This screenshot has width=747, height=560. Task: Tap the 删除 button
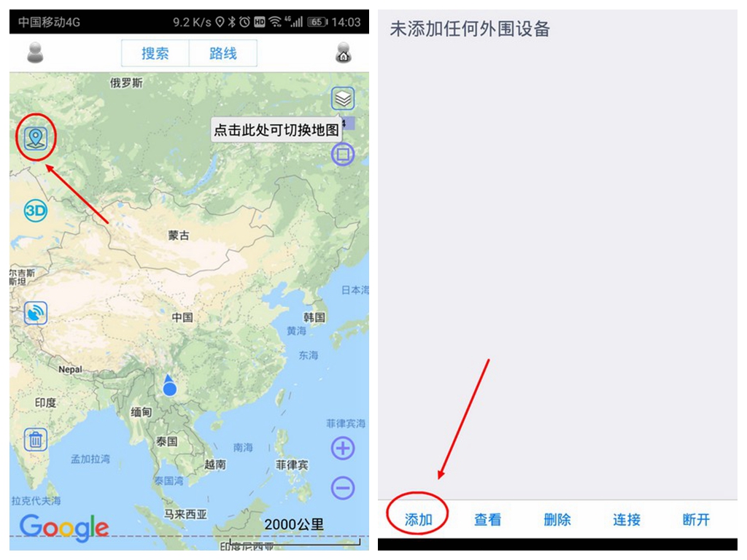(557, 519)
